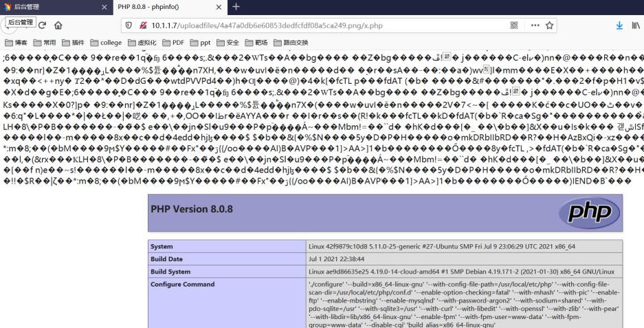
Task: Click the QR code icon in address bar
Action: 514,25
